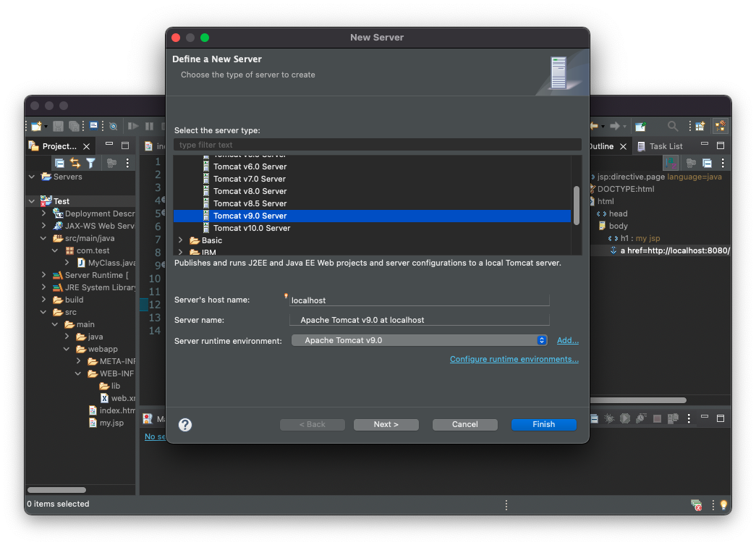Toggle Link with Editor in Project Explorer
Screen dimensions: 756x545
coord(75,163)
